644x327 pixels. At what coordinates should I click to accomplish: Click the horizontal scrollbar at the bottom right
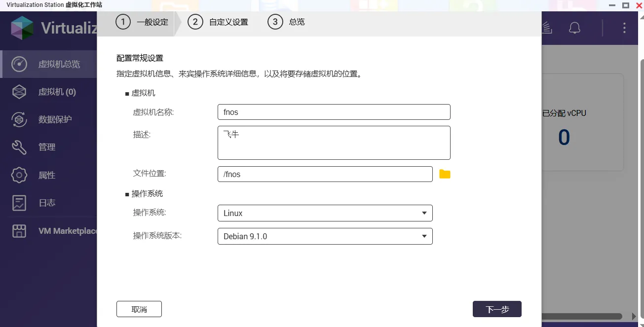[x=582, y=316]
